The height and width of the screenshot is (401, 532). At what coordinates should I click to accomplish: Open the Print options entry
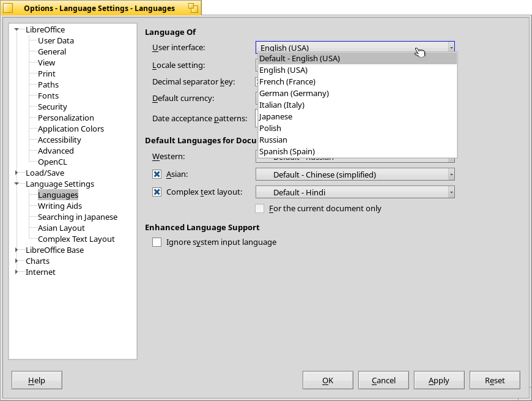[x=46, y=73]
